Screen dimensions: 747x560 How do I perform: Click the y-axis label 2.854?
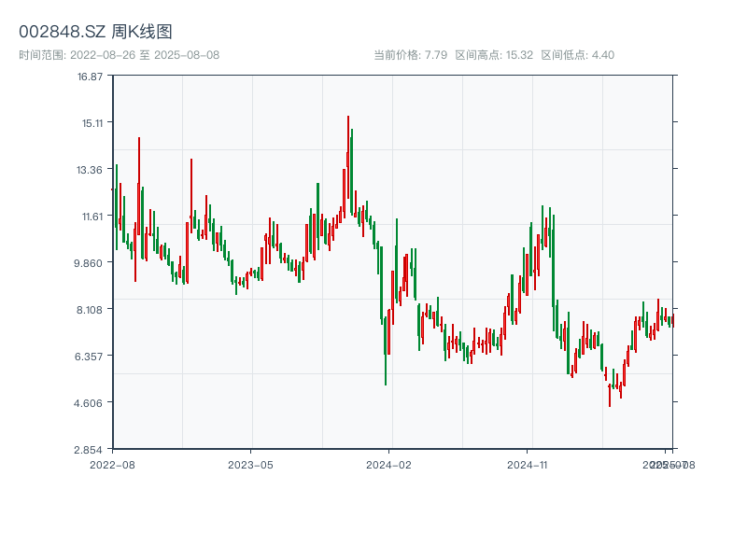[88, 450]
